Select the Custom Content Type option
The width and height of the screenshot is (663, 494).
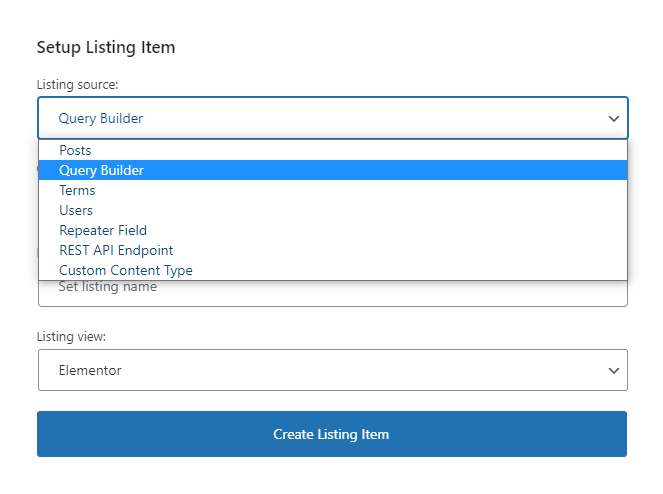pos(126,270)
